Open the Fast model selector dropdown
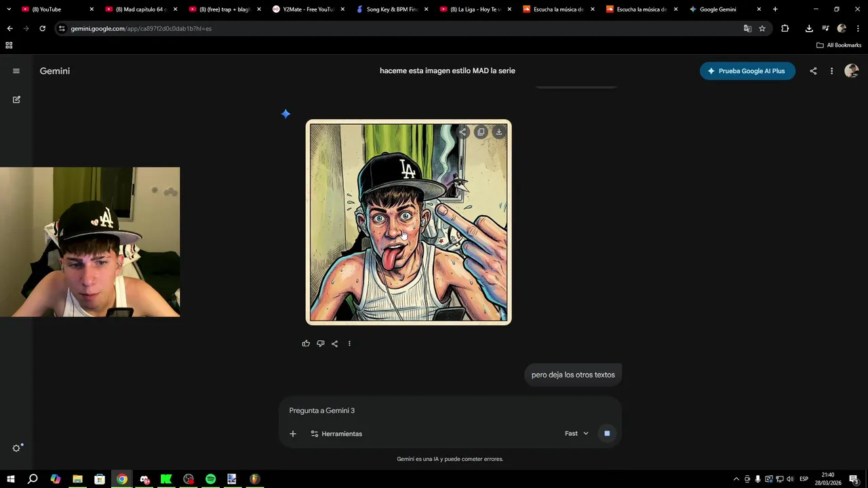 tap(576, 434)
